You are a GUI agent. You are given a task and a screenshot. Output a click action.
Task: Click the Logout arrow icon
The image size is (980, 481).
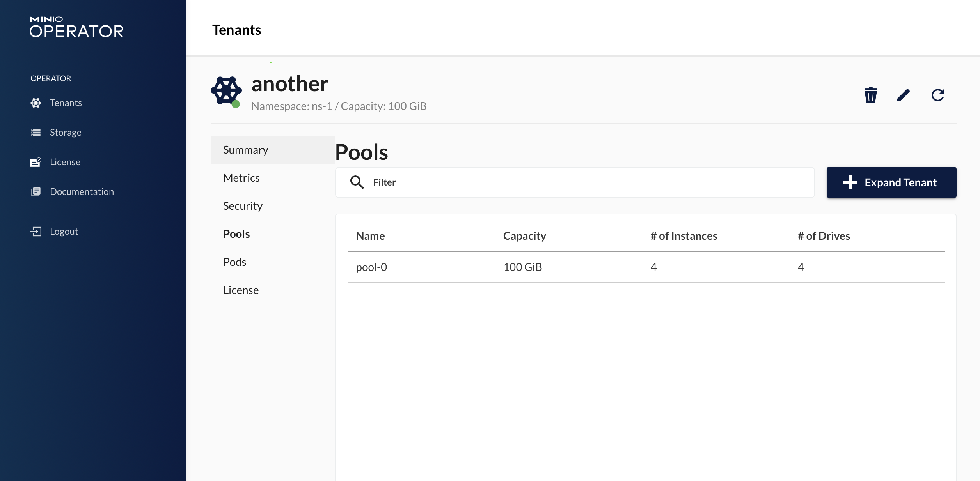click(36, 232)
